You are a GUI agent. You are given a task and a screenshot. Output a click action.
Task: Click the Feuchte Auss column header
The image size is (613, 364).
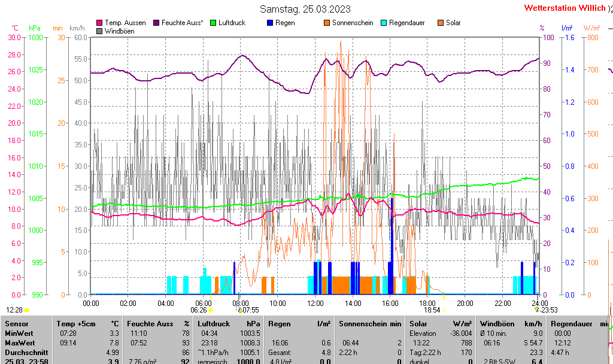[150, 324]
